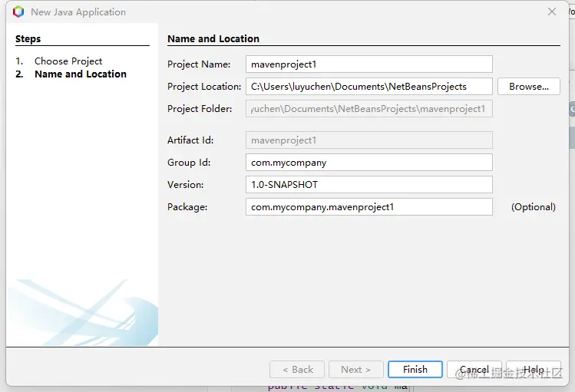Viewport: 575px width, 392px height.
Task: Click the Project Folder label
Action: (200, 109)
